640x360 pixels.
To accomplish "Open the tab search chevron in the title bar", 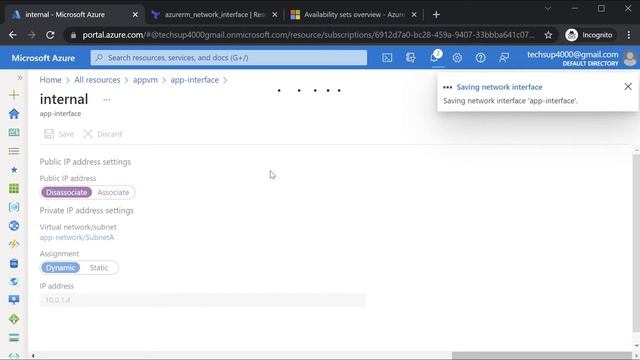I will pos(548,9).
